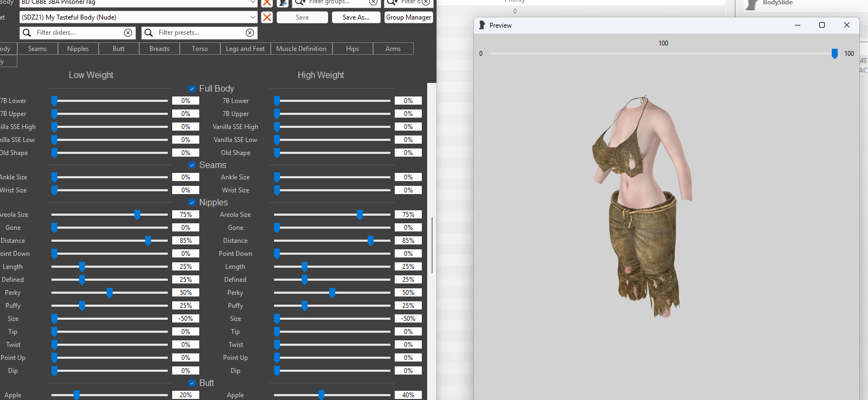Click the High Weight Ankle Size slider
868x400 pixels.
[x=332, y=177]
